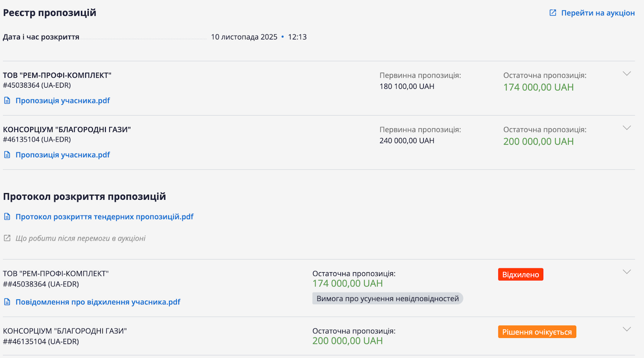Open 'Що робити після перемоги в аукціоні'
This screenshot has height=358, width=644.
tap(80, 238)
